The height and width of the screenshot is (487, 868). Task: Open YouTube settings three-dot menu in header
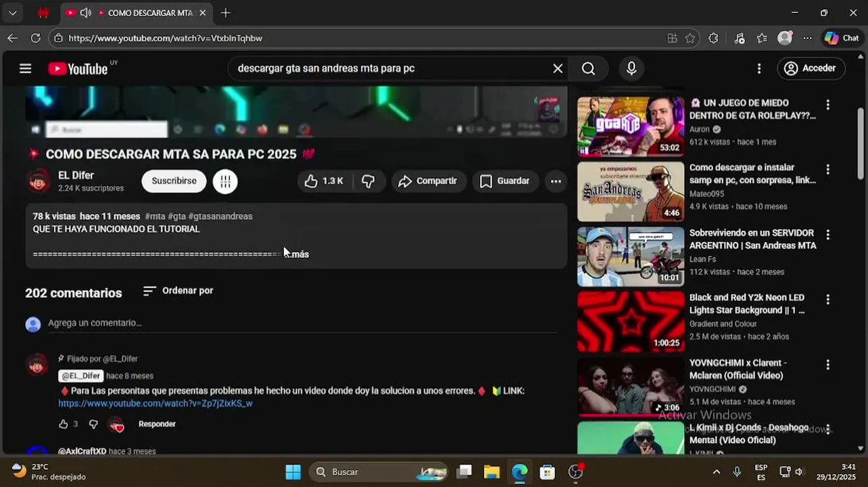point(759,68)
